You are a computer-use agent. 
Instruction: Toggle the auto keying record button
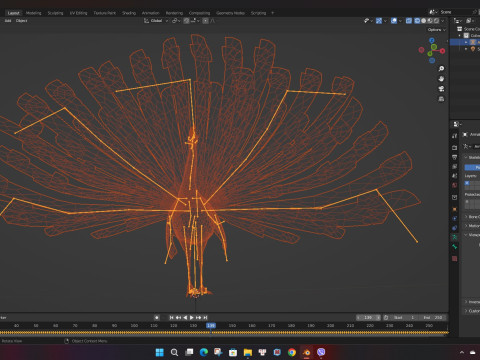(x=157, y=318)
